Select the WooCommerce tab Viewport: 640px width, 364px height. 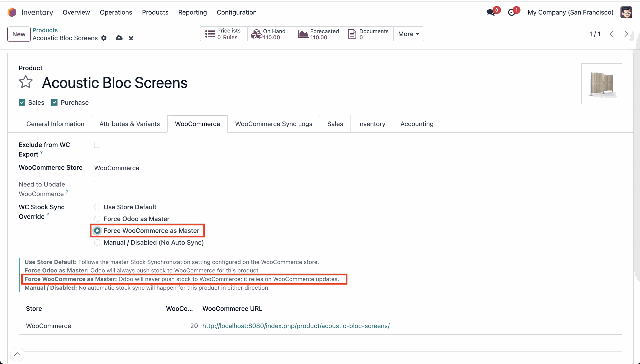197,124
